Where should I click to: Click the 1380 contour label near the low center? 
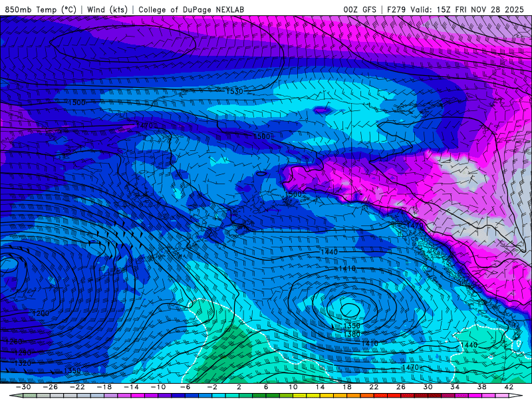click(352, 334)
